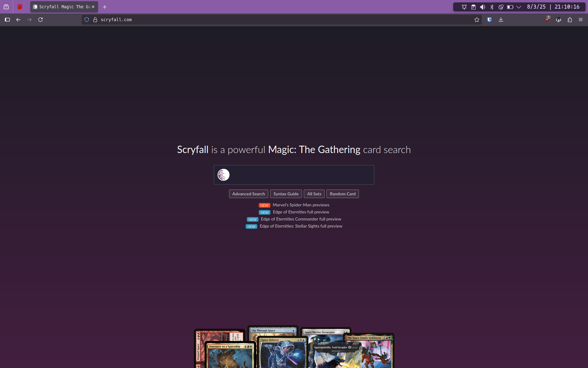This screenshot has width=588, height=368.
Task: Expand the system tray chevron
Action: click(x=519, y=7)
